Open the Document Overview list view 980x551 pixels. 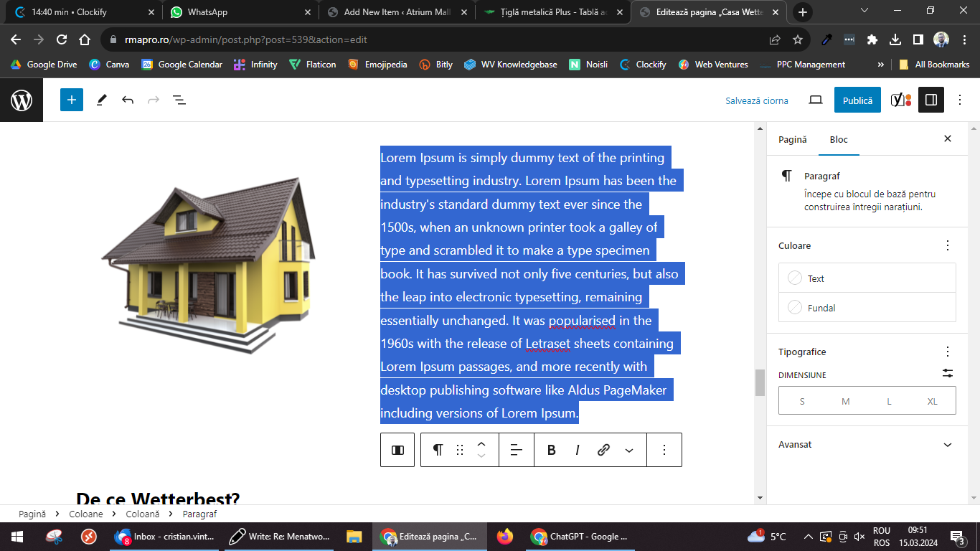point(179,100)
